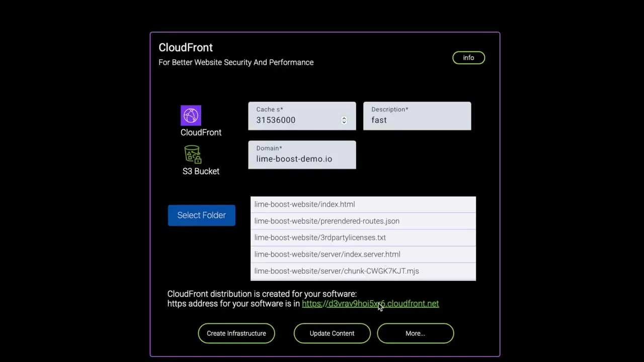
Task: Select the 3rdpartylicenses.txt file row
Action: pyautogui.click(x=363, y=238)
